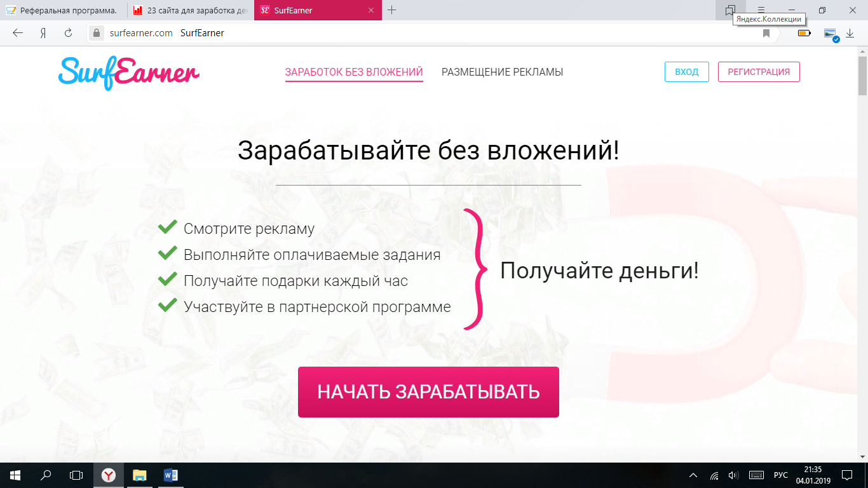Click the SurfEarner logo
The width and height of the screenshot is (868, 488).
pyautogui.click(x=129, y=72)
